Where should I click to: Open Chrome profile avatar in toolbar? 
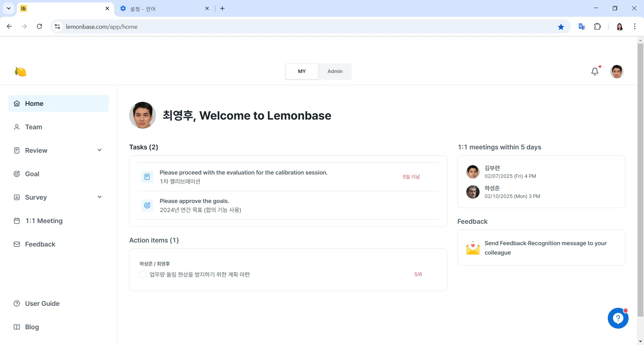pyautogui.click(x=620, y=26)
